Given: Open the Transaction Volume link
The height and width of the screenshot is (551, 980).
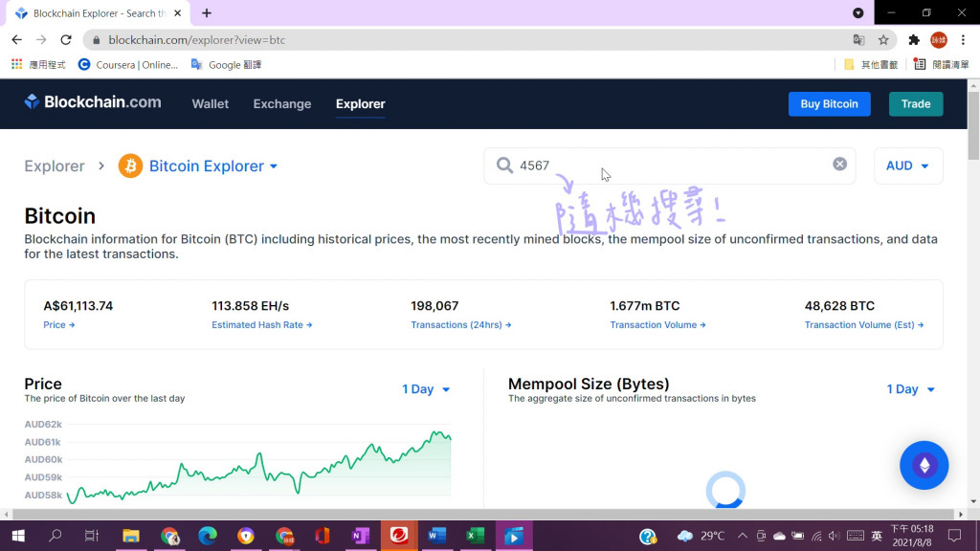Looking at the screenshot, I should click(657, 325).
